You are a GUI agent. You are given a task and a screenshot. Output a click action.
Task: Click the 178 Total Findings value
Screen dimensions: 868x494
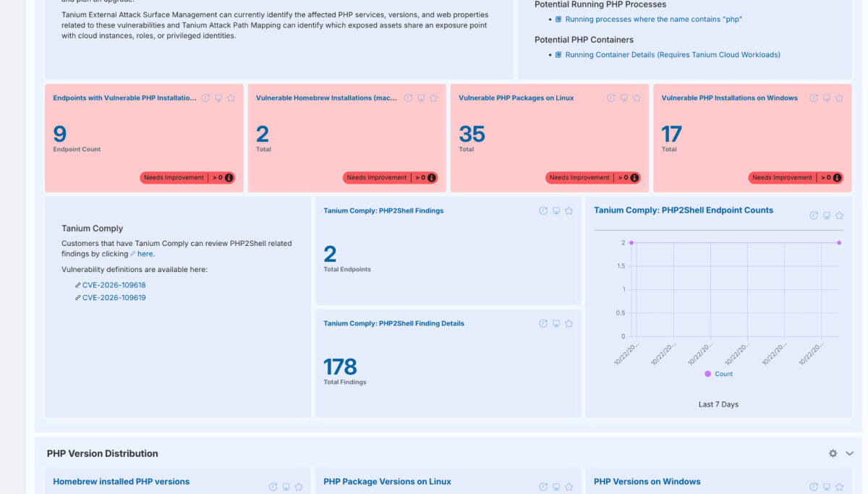340,367
